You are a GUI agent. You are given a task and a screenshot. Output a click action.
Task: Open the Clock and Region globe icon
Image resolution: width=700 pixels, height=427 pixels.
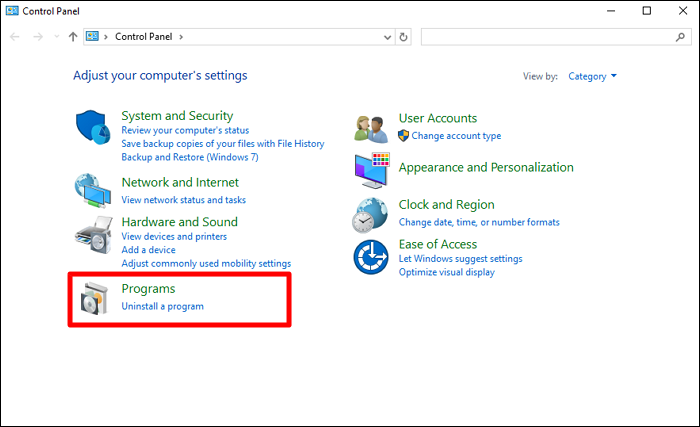tap(372, 213)
